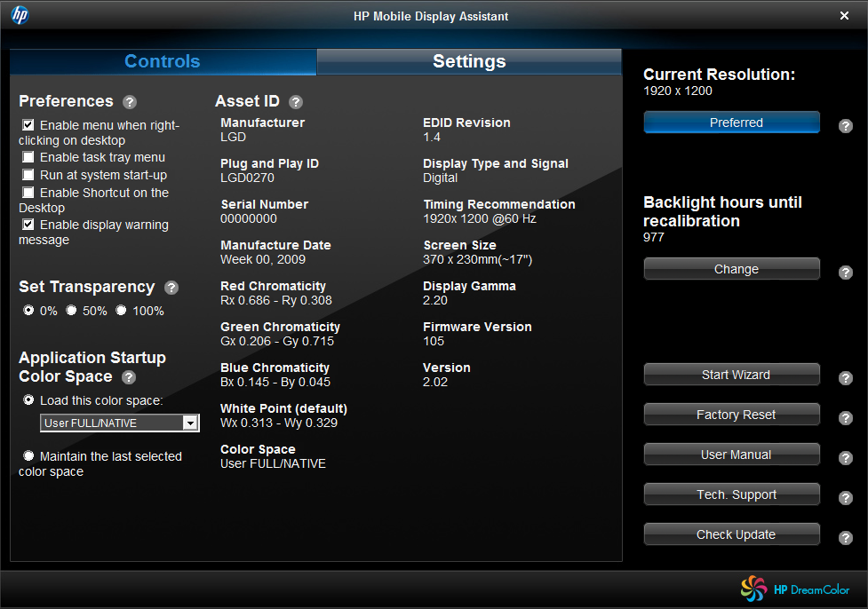This screenshot has width=868, height=609.
Task: Click Firmware Version value 105
Action: point(434,341)
